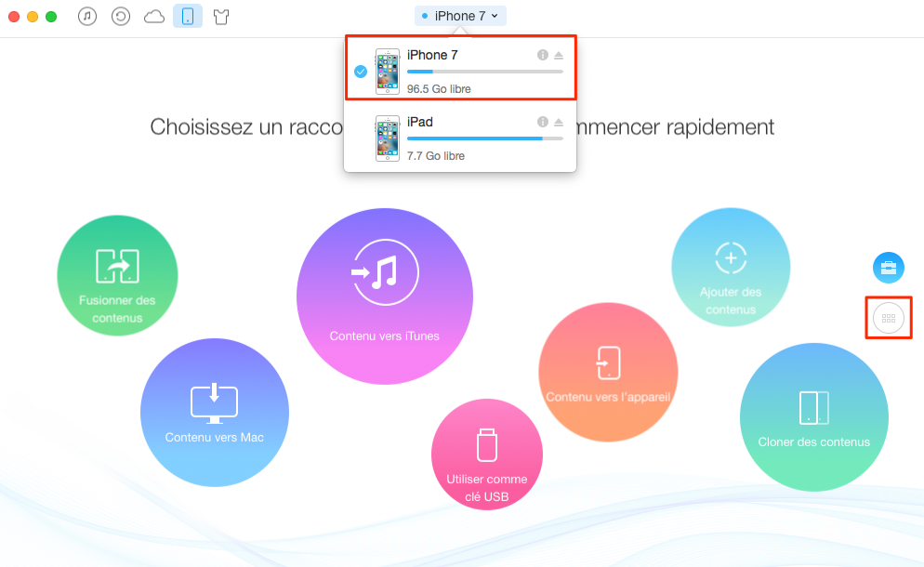This screenshot has width=924, height=567.
Task: Click iPhone 7 device thumbnail
Action: click(387, 72)
